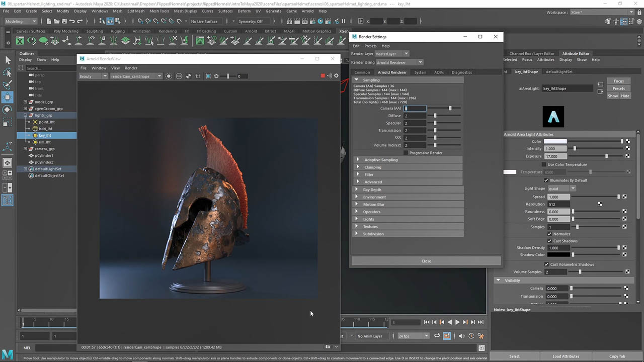Open the Modeling menu set dropdown
644x362 pixels.
21,21
